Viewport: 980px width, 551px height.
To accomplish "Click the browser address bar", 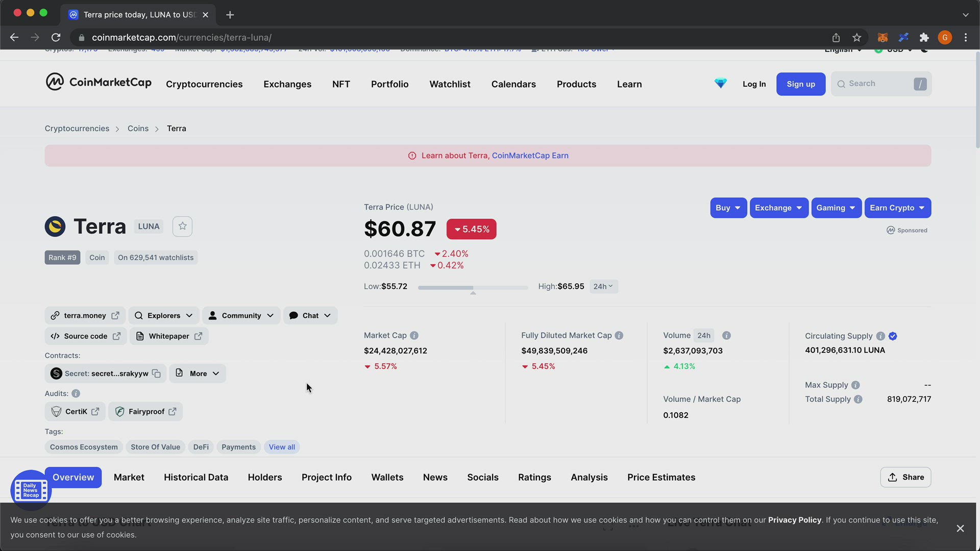I will [x=449, y=38].
